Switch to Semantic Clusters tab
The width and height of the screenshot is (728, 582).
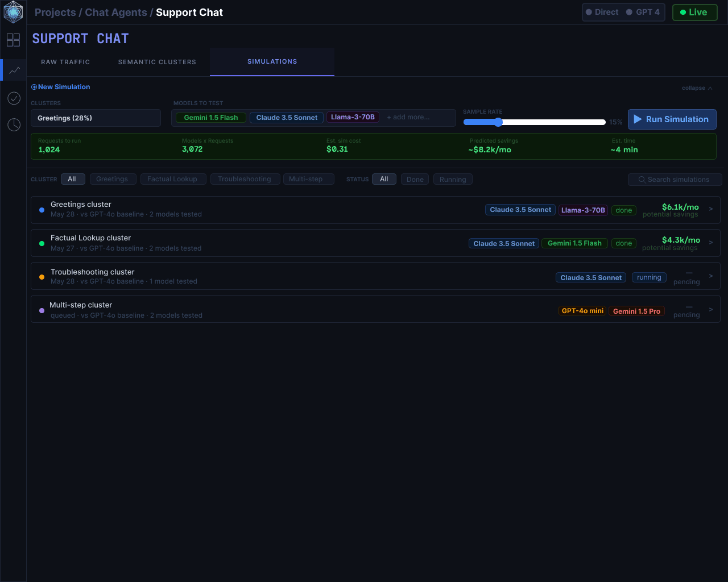pos(157,62)
